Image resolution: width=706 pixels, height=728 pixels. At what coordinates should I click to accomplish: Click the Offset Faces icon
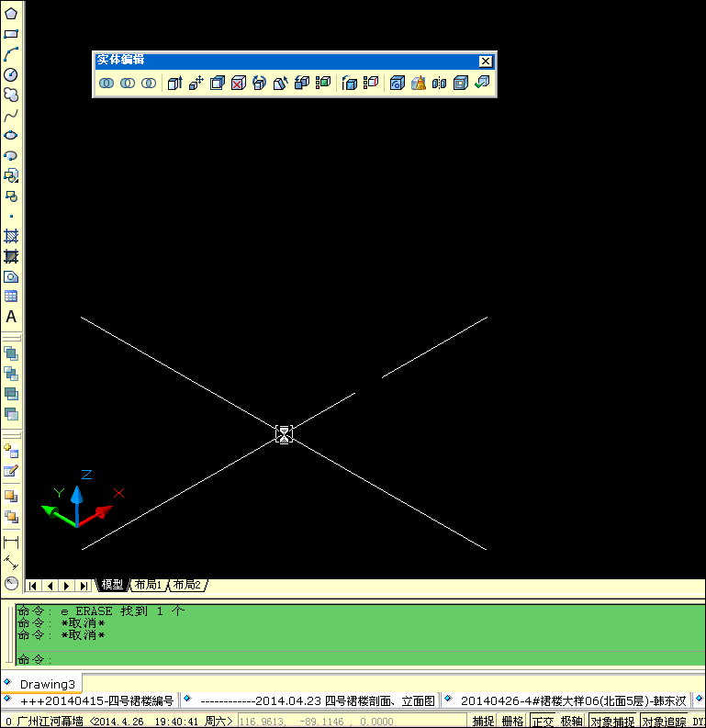point(218,84)
